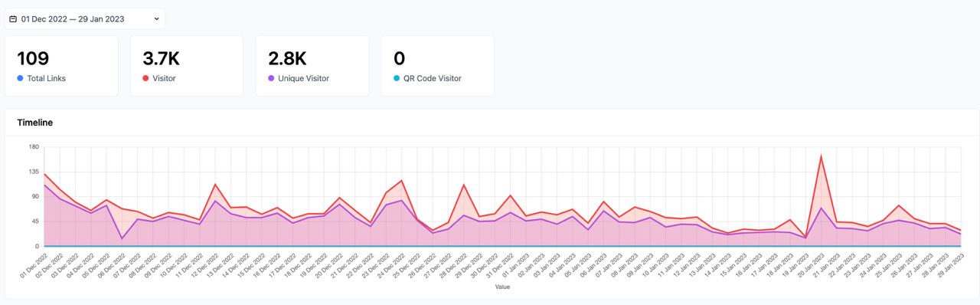Click the 12 Dec 2022 visitor spike
980x305 pixels.
(x=215, y=184)
